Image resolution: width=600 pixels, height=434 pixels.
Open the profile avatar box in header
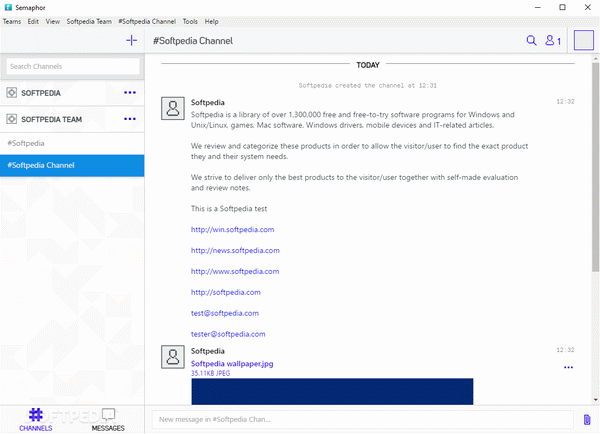click(x=584, y=40)
